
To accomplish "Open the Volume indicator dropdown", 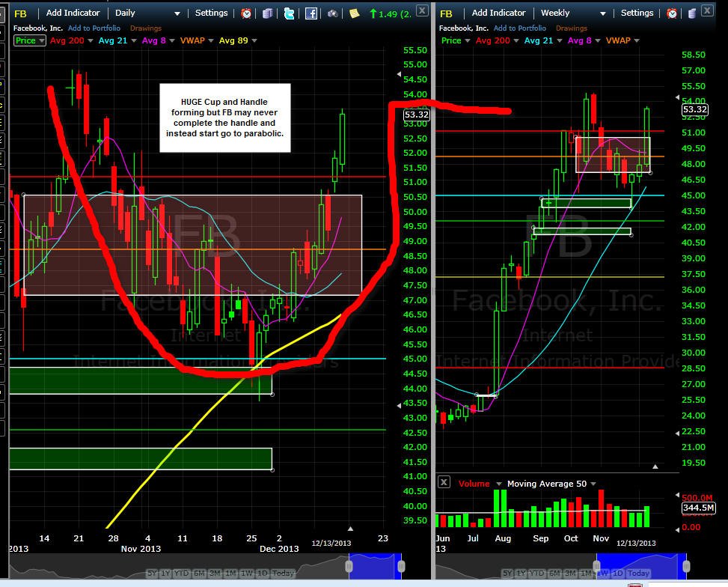I will pyautogui.click(x=498, y=484).
